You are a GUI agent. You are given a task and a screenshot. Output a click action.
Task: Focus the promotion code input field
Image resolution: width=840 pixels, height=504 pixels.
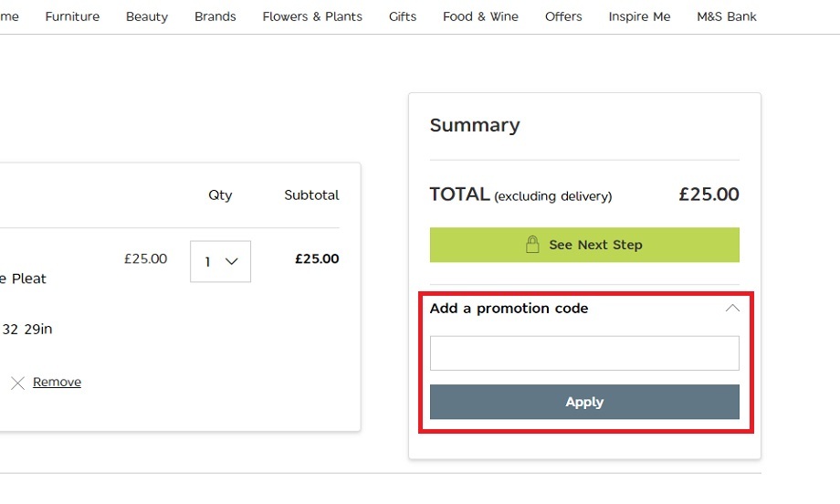[x=584, y=353]
